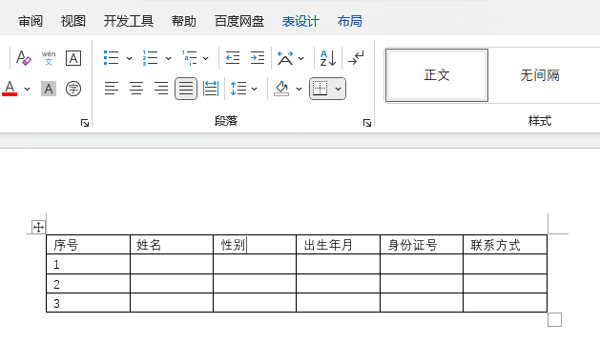
Task: Click the cell containing 2
Action: tap(88, 284)
